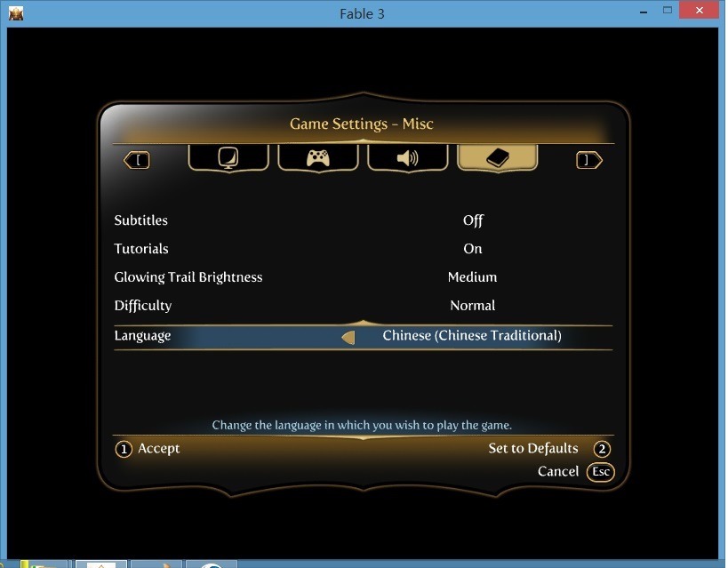Open the Display settings tab with monitor icon

pyautogui.click(x=228, y=158)
